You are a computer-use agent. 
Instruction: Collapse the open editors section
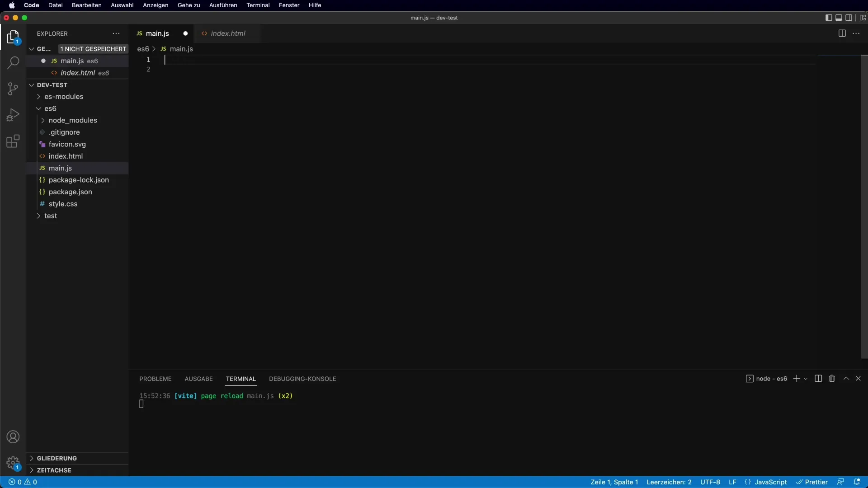click(32, 49)
